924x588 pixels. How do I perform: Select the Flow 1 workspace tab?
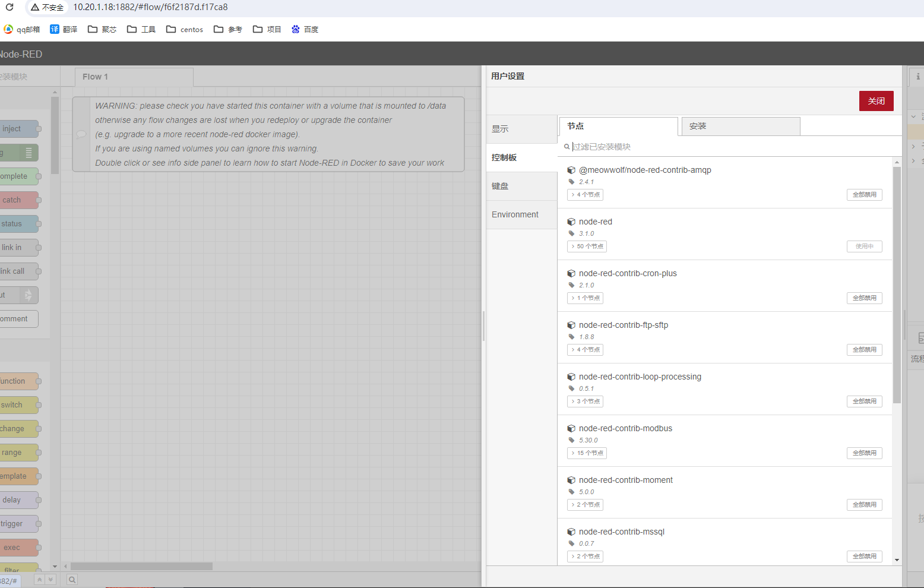[x=134, y=77]
